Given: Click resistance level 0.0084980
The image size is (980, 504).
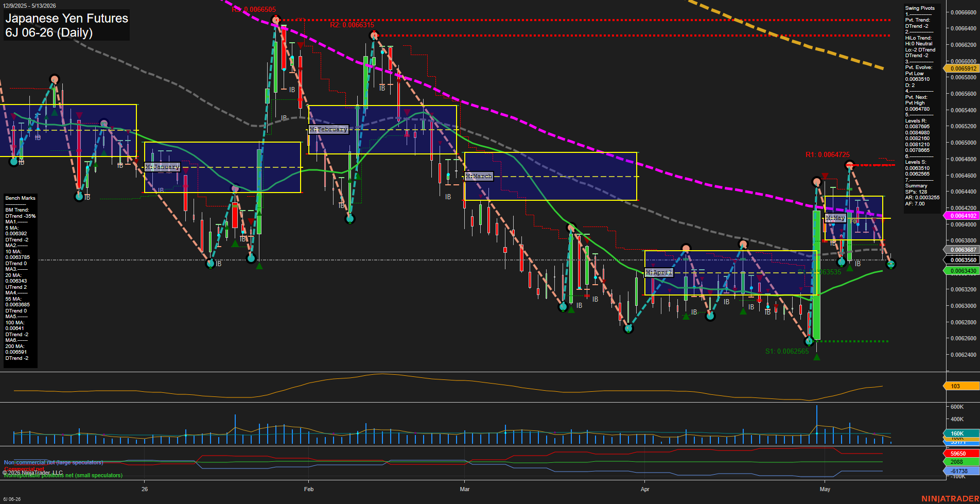Looking at the screenshot, I should (x=918, y=133).
